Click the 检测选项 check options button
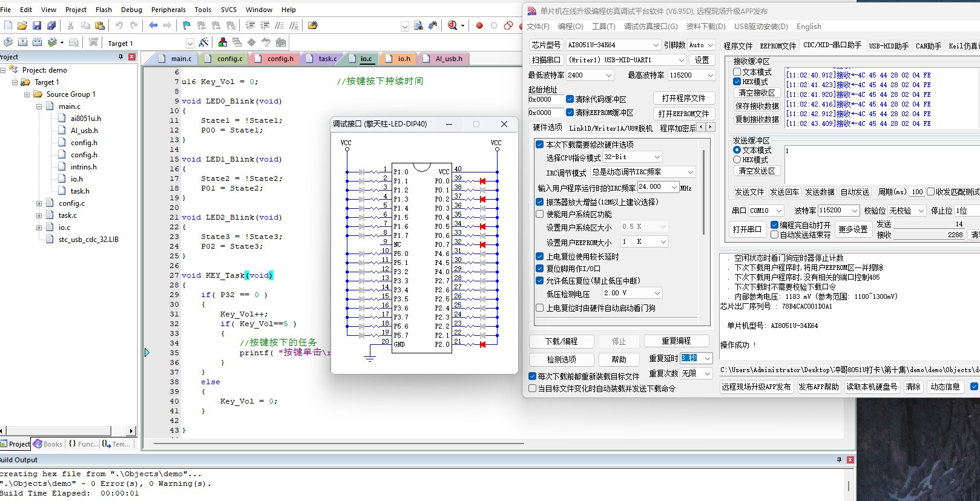This screenshot has width=980, height=501. pos(561,359)
